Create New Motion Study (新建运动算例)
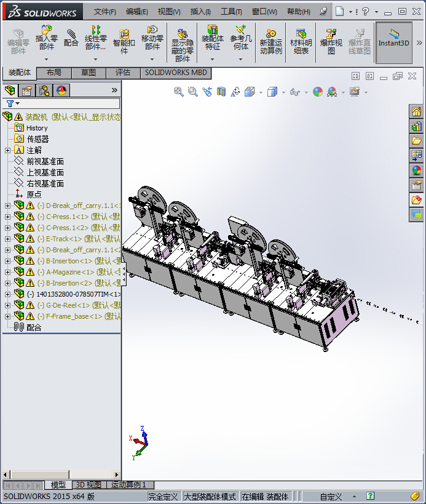The width and height of the screenshot is (426, 504). click(x=271, y=41)
